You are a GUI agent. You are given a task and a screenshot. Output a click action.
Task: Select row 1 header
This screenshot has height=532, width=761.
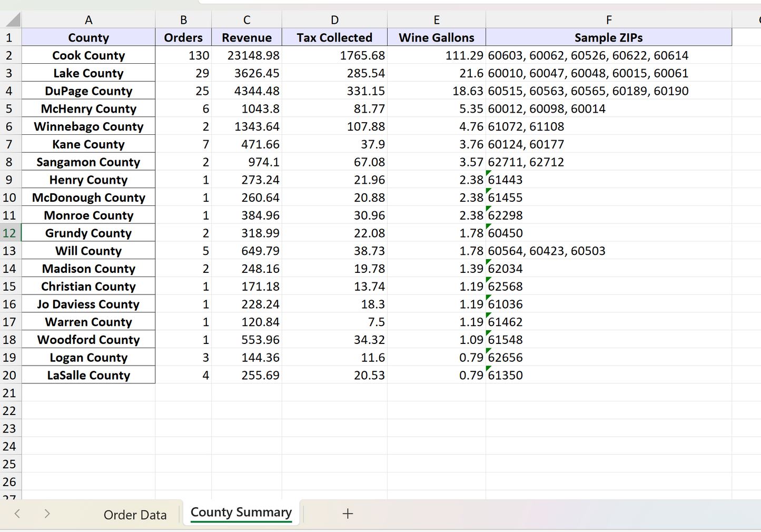(x=9, y=37)
